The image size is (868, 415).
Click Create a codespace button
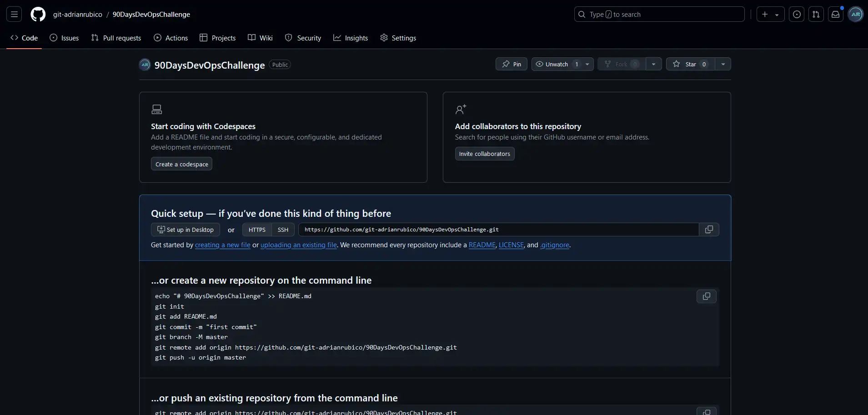point(181,164)
